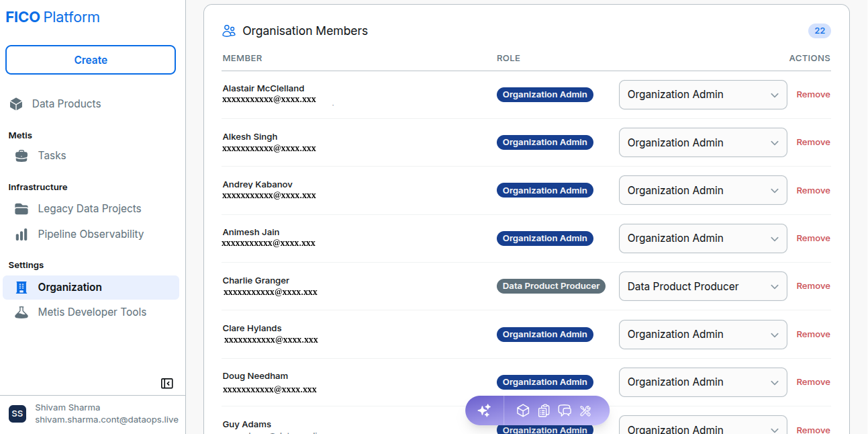This screenshot has width=868, height=434.
Task: Open Charlie Granger's Data Product Producer dropdown
Action: (703, 286)
